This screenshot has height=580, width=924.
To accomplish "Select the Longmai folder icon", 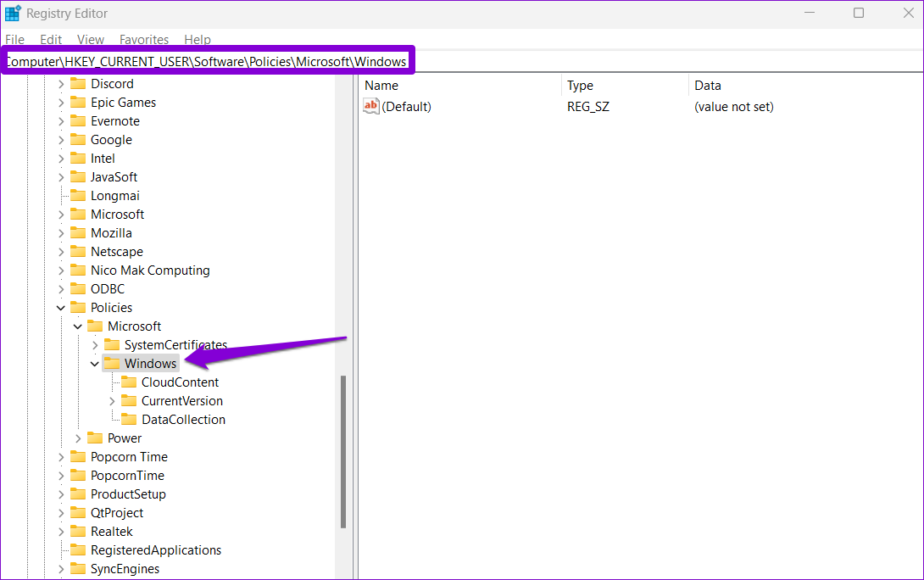I will coord(78,196).
